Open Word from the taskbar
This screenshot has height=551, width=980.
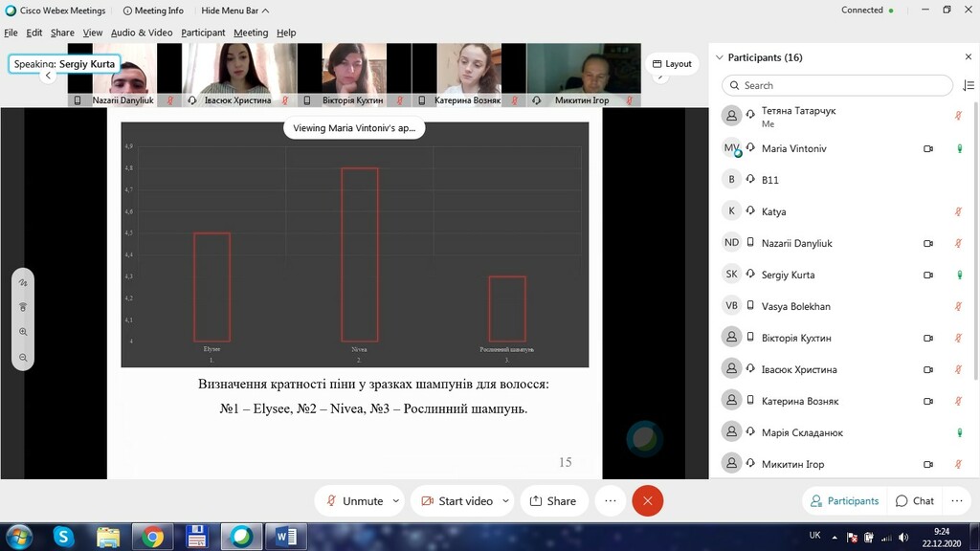click(x=285, y=537)
